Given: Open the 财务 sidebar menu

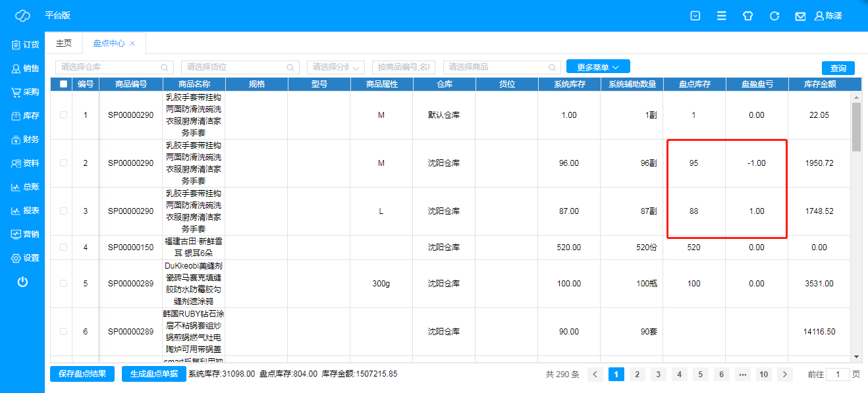Looking at the screenshot, I should pos(25,140).
